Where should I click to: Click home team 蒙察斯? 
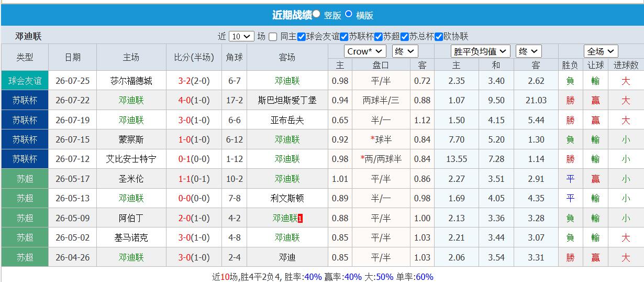[131, 139]
